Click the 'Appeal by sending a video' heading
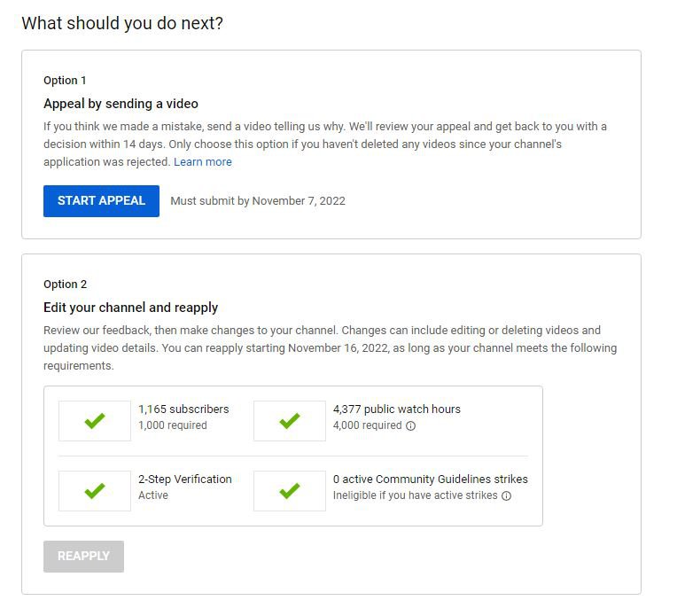677x616 pixels. click(x=121, y=104)
